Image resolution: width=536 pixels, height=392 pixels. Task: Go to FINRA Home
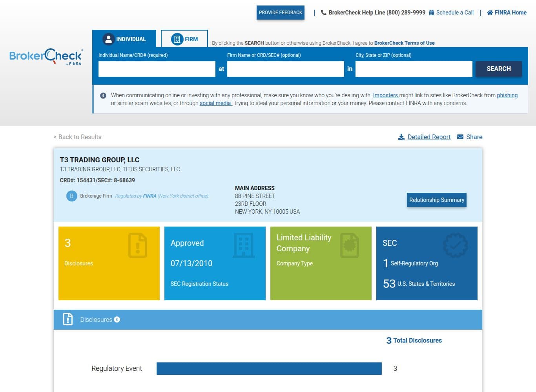(510, 13)
